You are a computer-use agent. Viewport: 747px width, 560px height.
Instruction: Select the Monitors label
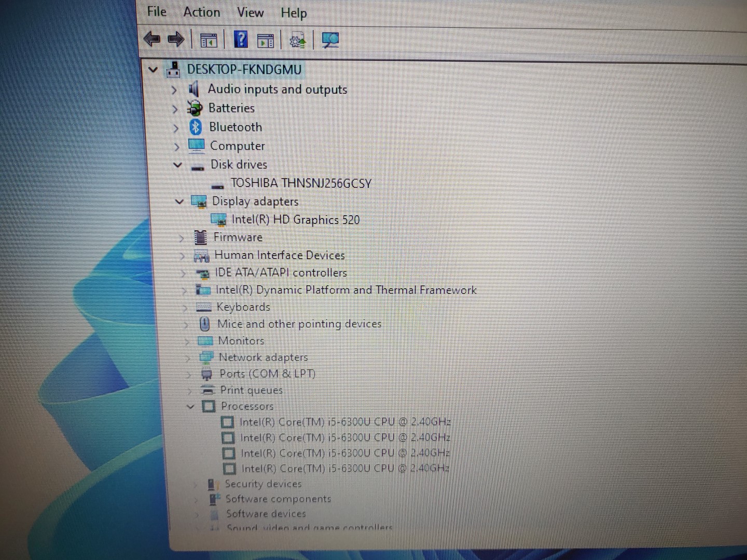[x=241, y=341]
